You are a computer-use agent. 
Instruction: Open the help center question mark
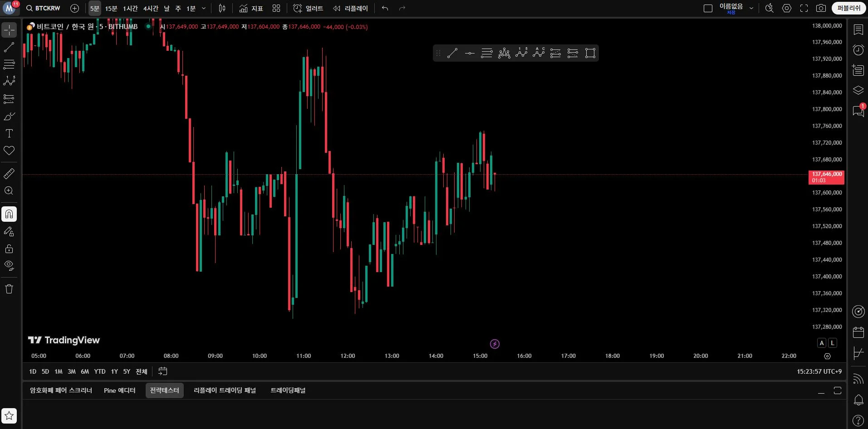(858, 420)
